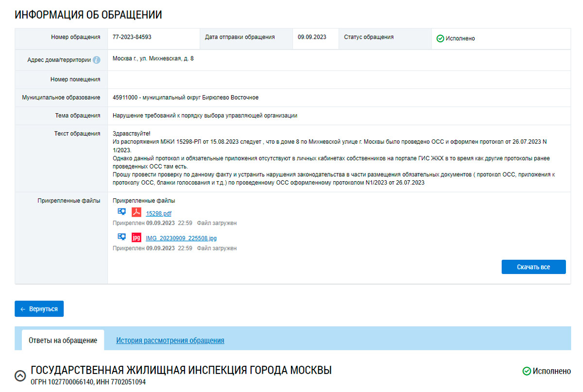The width and height of the screenshot is (583, 392).
Task: Open the История рассмотрения обращения tab
Action: coord(170,341)
